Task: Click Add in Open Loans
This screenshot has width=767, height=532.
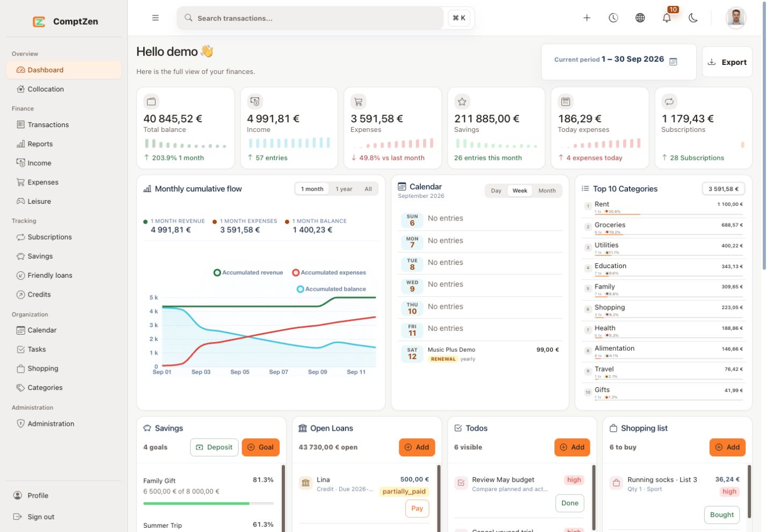Action: click(x=417, y=447)
